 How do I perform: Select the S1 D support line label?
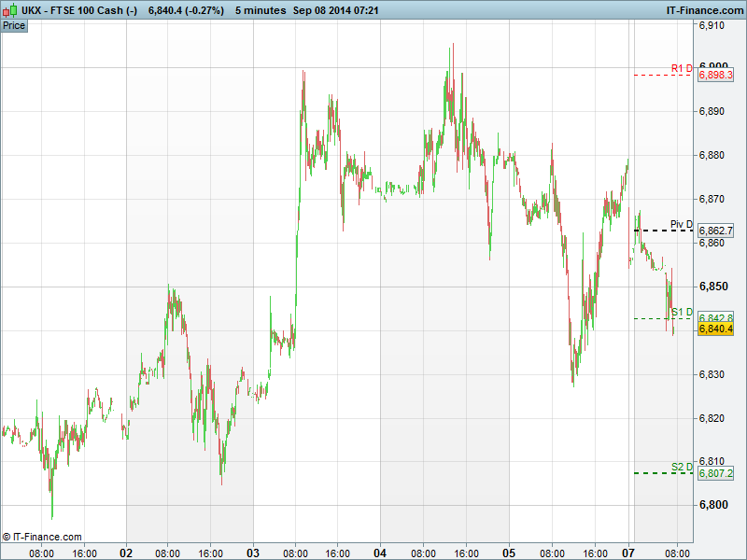coord(682,312)
